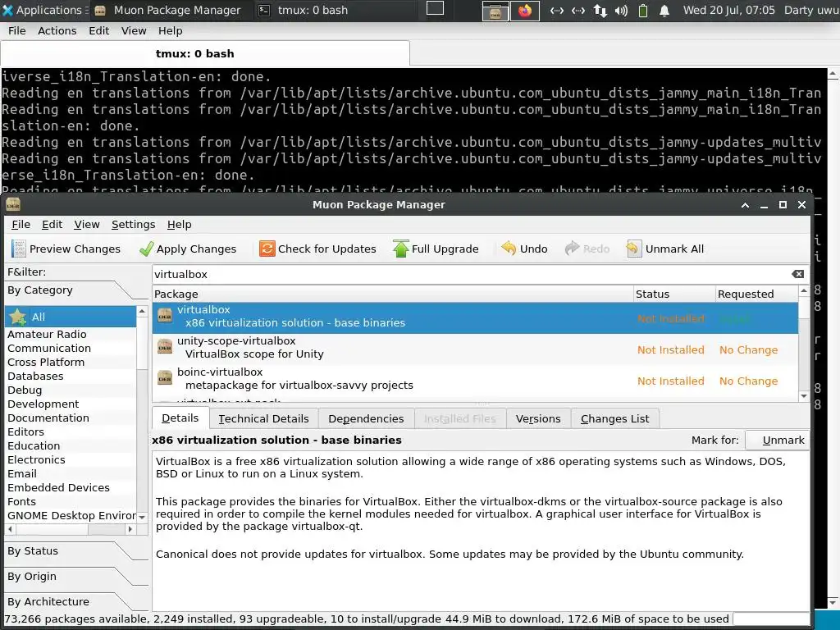
Task: Select the All category star icon
Action: (x=18, y=317)
